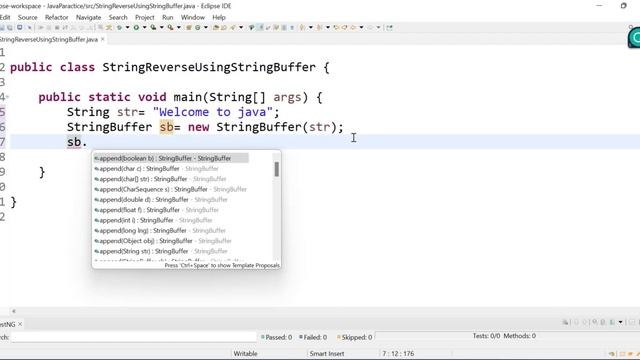
Task: Open Coverage launch dropdown arrow
Action: 162,28
